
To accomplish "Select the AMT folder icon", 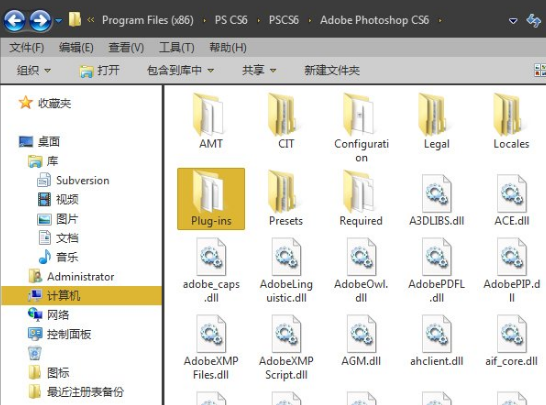I will 210,115.
